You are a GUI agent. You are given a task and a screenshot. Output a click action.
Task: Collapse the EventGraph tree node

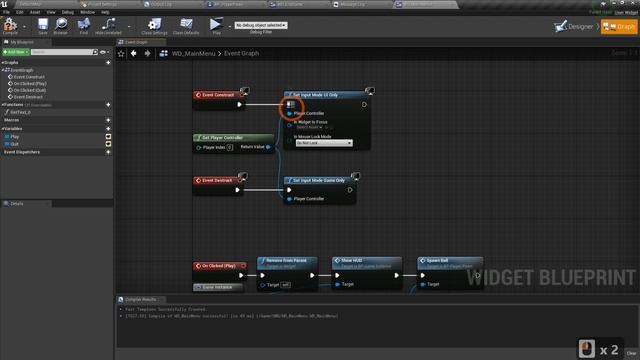pos(3,70)
